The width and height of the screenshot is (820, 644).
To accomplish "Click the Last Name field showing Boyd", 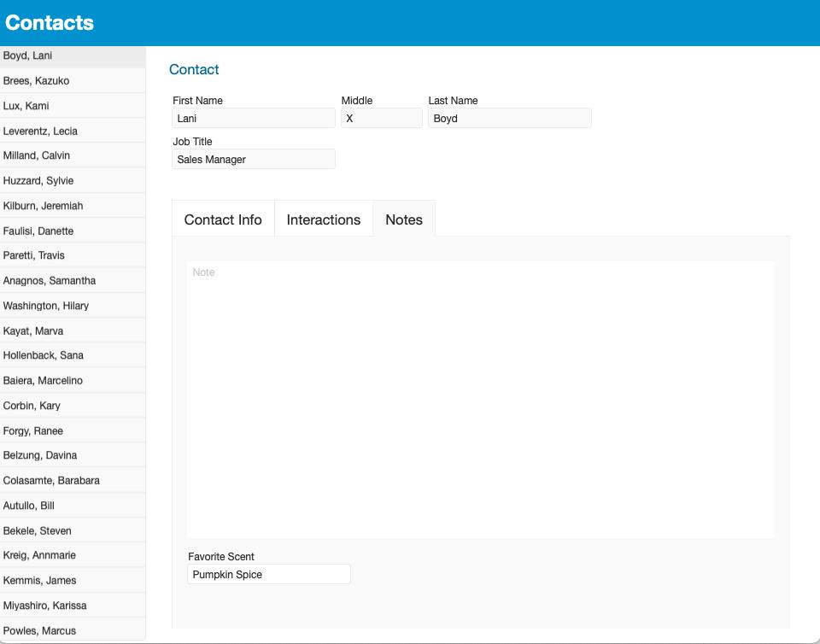I will (x=510, y=118).
